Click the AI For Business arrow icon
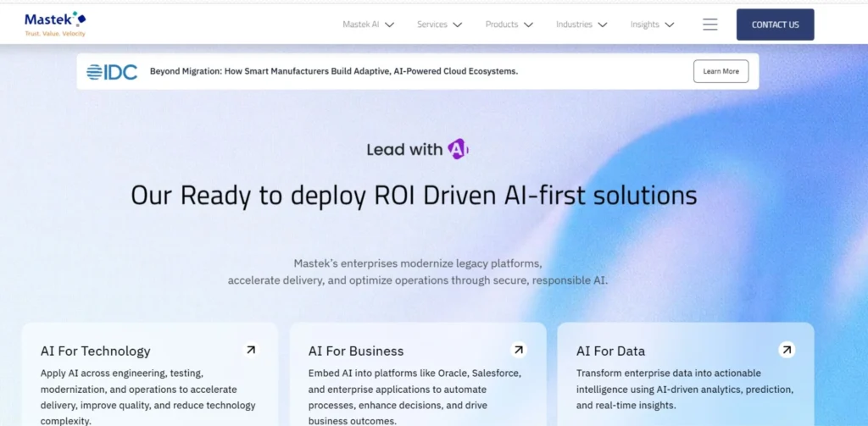This screenshot has width=868, height=426. [x=519, y=350]
